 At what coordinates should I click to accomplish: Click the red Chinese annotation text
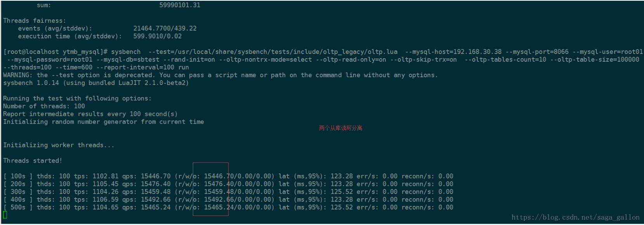(x=341, y=128)
